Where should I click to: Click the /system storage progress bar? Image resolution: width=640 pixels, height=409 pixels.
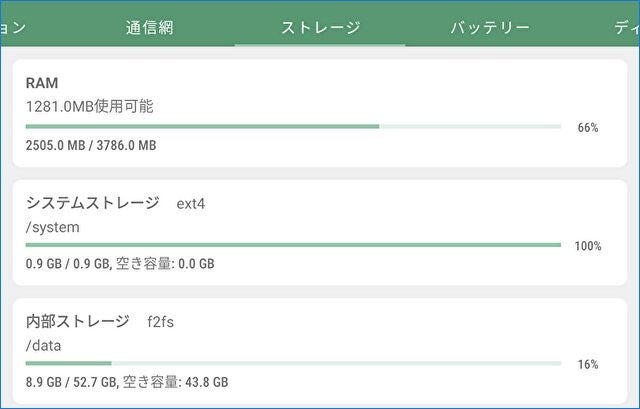point(292,245)
